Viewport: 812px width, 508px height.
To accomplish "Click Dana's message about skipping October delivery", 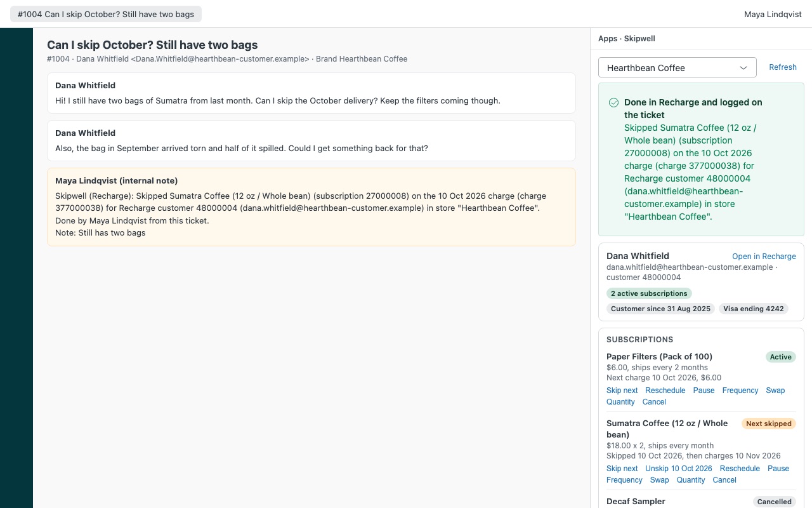I will [311, 93].
